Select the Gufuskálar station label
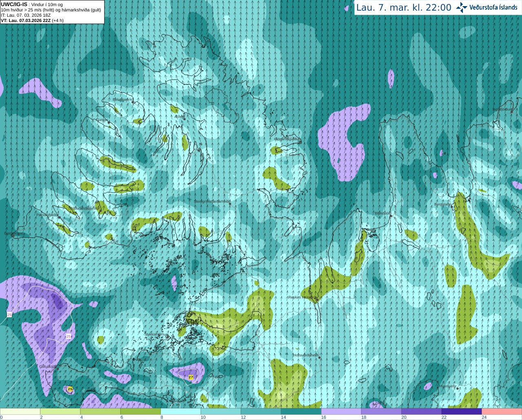The width and height of the screenshot is (522, 420). click(x=47, y=367)
